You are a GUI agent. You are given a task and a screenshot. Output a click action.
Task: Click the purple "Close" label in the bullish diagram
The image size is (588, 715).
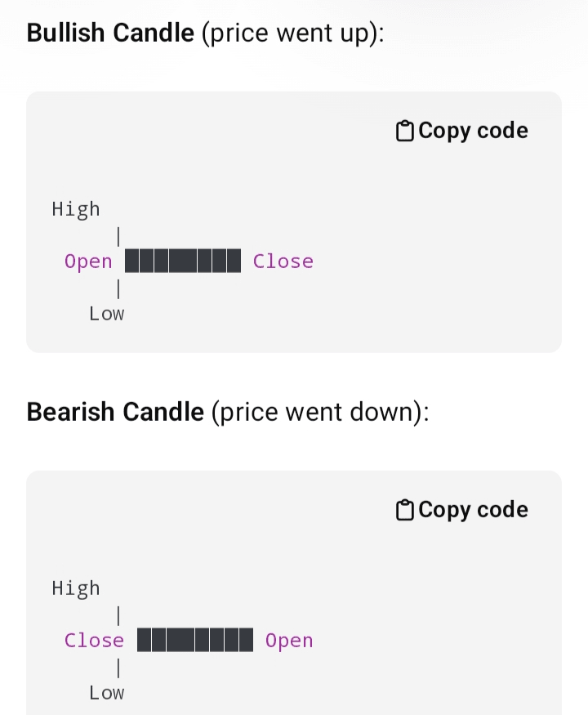(x=283, y=261)
